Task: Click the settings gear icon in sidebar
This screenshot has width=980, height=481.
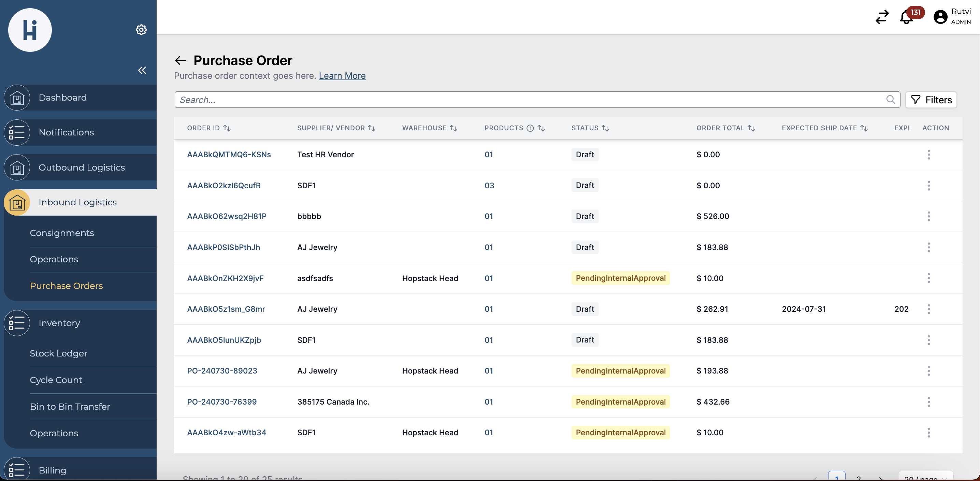Action: (x=141, y=30)
